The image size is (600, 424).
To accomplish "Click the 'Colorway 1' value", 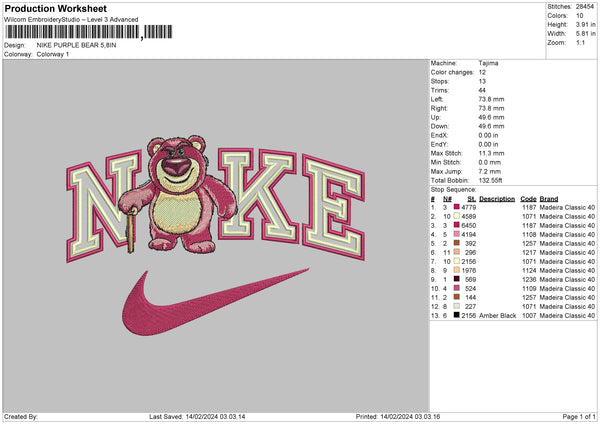I will 53,54.
